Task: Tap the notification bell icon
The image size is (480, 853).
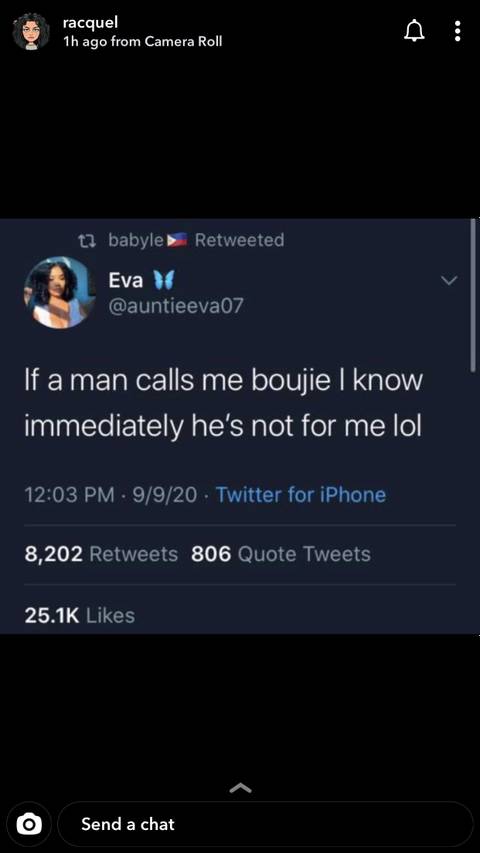Action: pyautogui.click(x=415, y=31)
